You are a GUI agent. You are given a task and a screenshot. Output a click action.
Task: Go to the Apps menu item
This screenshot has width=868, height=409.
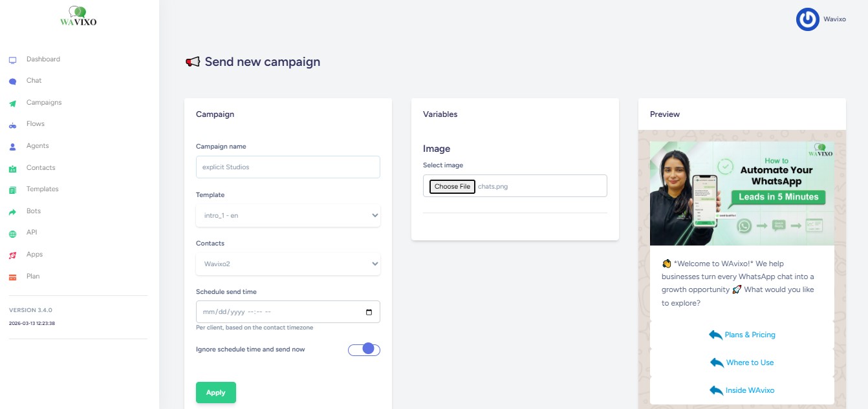(x=34, y=255)
